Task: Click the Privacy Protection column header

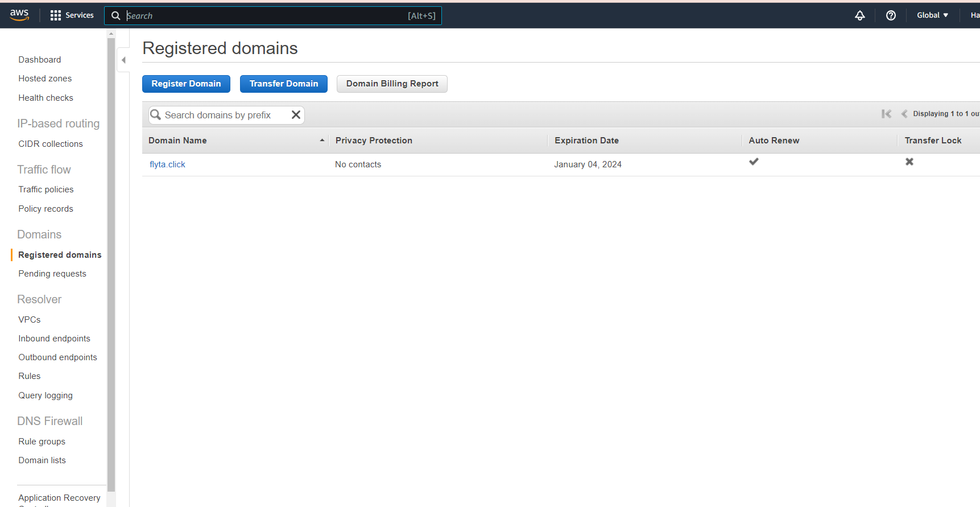Action: coord(374,141)
